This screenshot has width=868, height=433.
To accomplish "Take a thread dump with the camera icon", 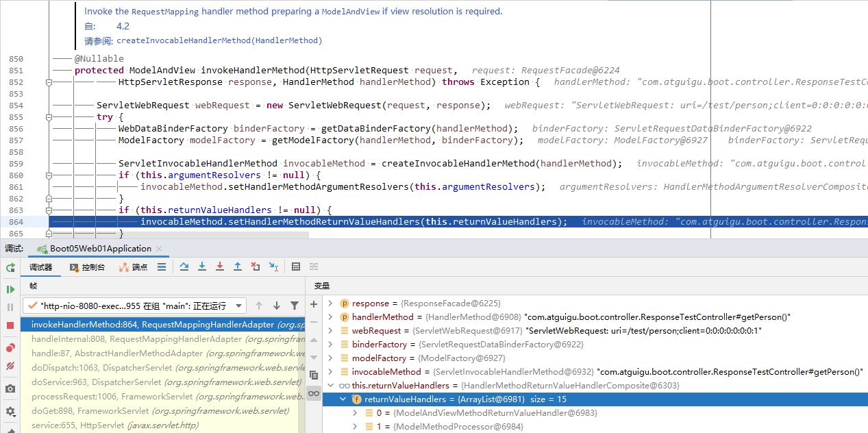I will pyautogui.click(x=10, y=389).
